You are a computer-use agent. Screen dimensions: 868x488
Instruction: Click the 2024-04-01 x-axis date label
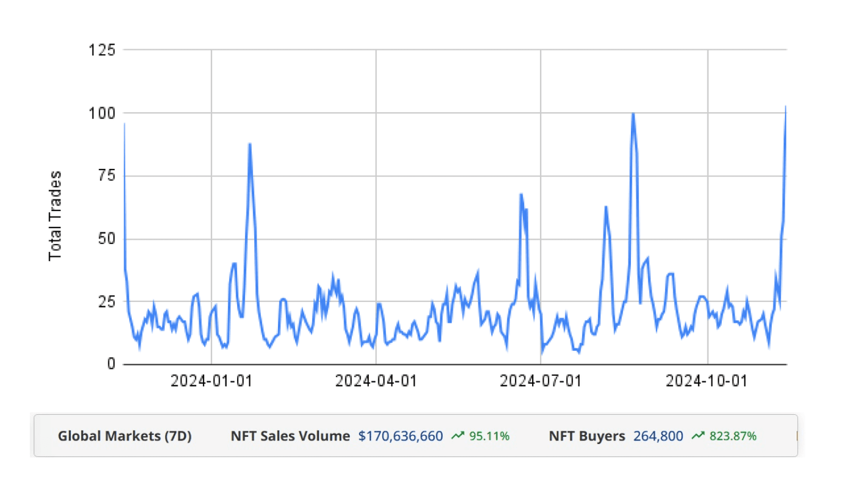point(376,381)
